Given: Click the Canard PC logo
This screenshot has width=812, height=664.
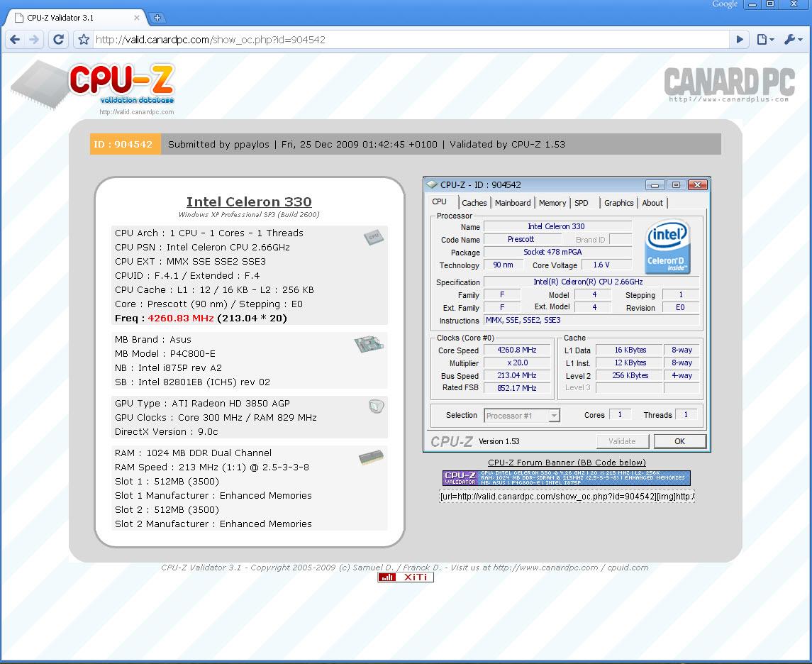Looking at the screenshot, I should click(729, 85).
